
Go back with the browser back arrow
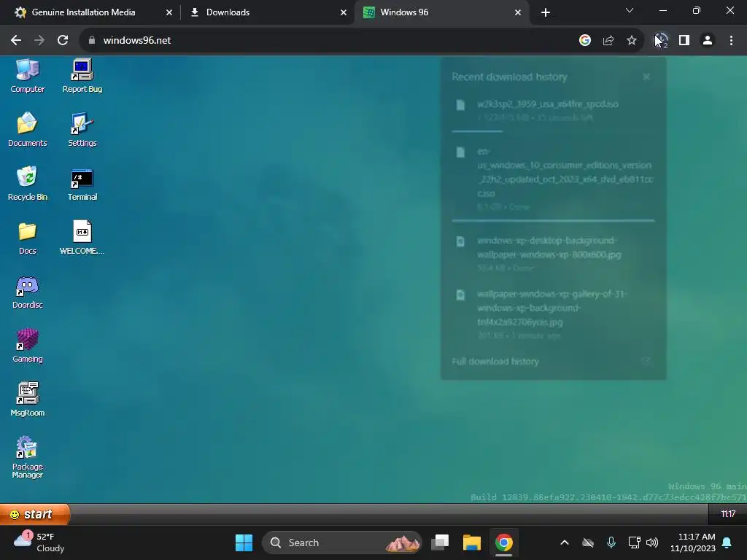16,41
